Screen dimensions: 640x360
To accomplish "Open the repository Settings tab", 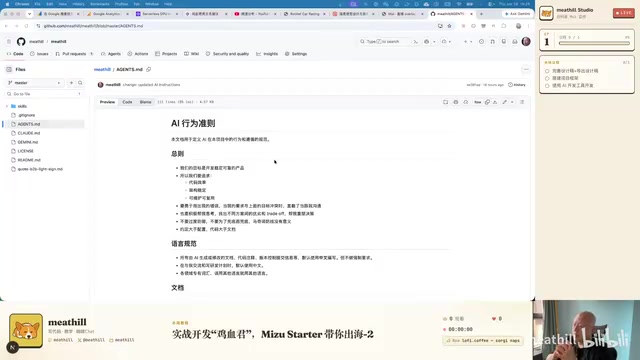I will (x=296, y=54).
